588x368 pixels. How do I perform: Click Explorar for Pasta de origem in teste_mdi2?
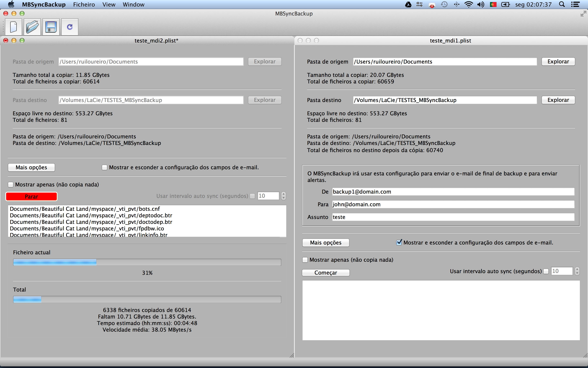[x=265, y=62]
